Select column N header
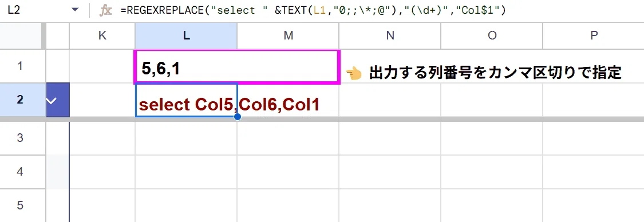The height and width of the screenshot is (222, 644). (390, 35)
